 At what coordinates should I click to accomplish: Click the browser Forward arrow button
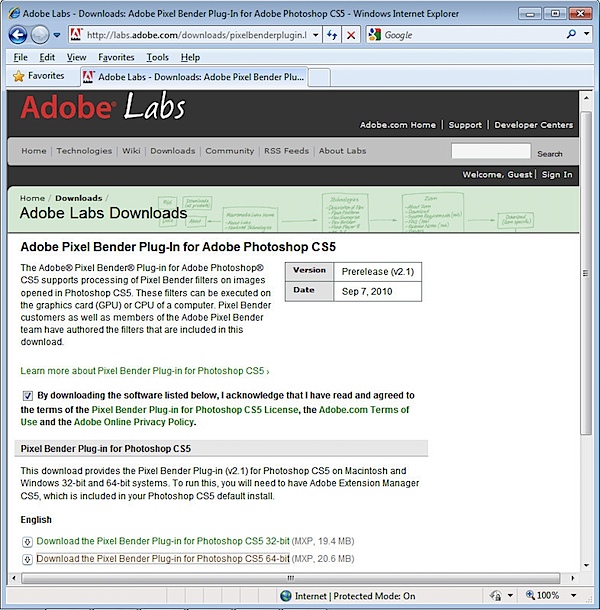(x=40, y=35)
